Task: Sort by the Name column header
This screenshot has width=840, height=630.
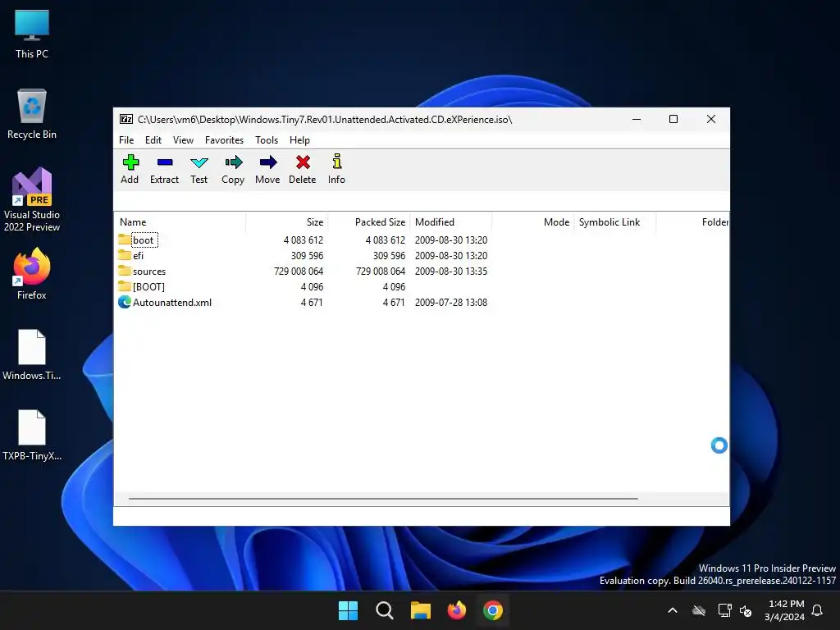Action: [x=180, y=221]
